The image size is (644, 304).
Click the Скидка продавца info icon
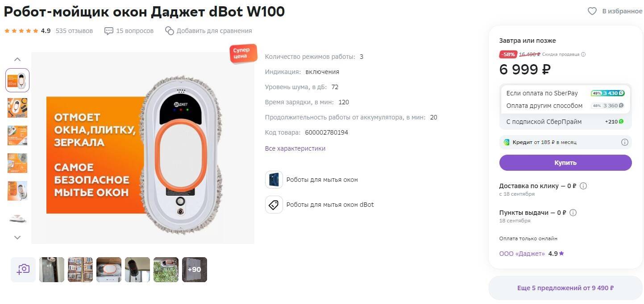tap(583, 54)
